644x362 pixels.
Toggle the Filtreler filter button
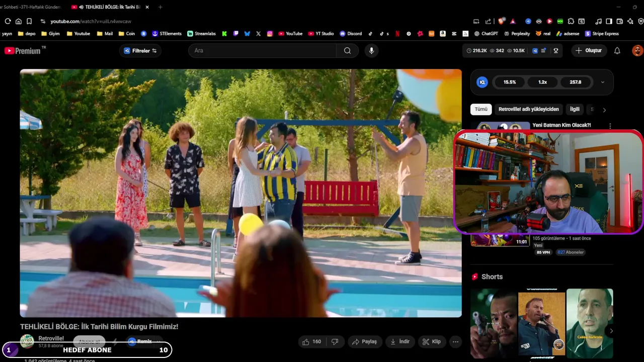pos(140,50)
